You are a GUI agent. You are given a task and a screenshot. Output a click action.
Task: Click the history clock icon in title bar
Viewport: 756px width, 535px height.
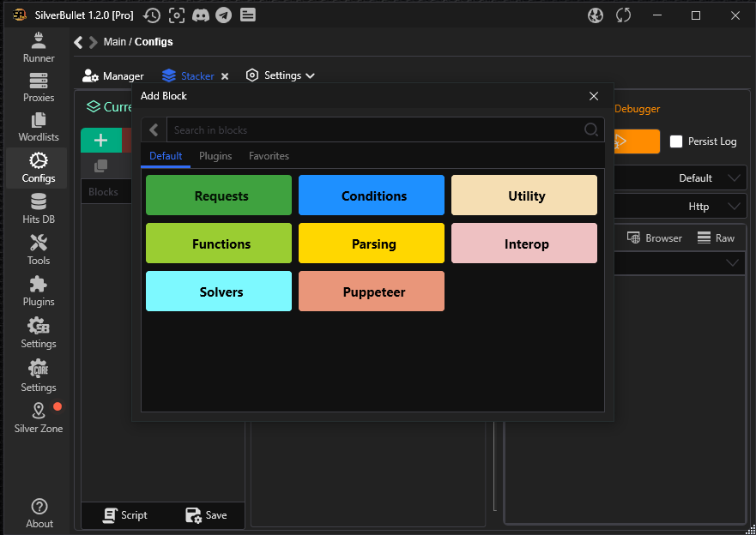pyautogui.click(x=151, y=15)
